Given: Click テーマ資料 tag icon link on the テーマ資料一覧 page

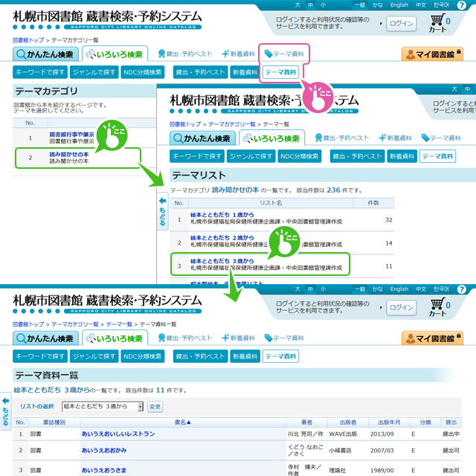Looking at the screenshot, I should coord(284,338).
